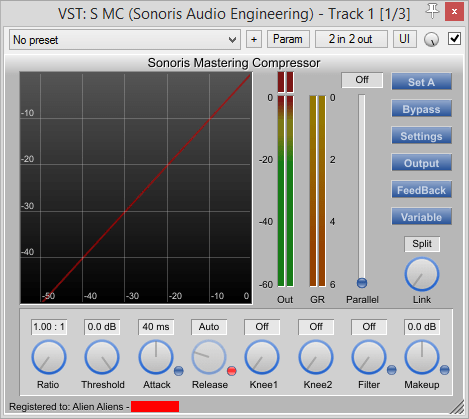The image size is (469, 419).
Task: Click the Makeup gain knob
Action: (x=422, y=357)
